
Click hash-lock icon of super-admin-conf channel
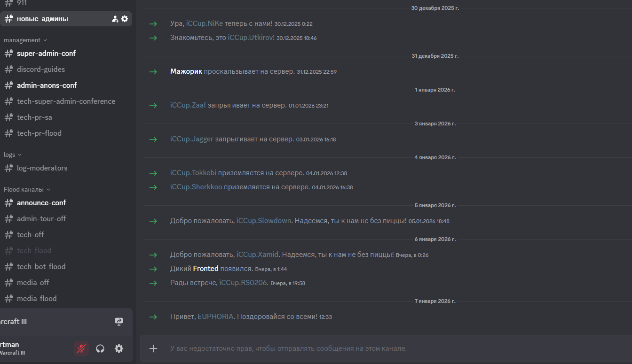point(8,54)
